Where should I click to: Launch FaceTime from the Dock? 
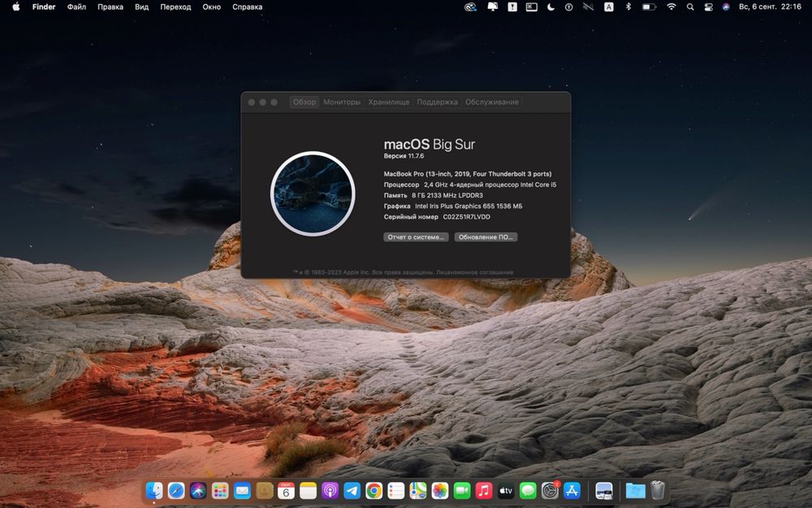point(462,490)
